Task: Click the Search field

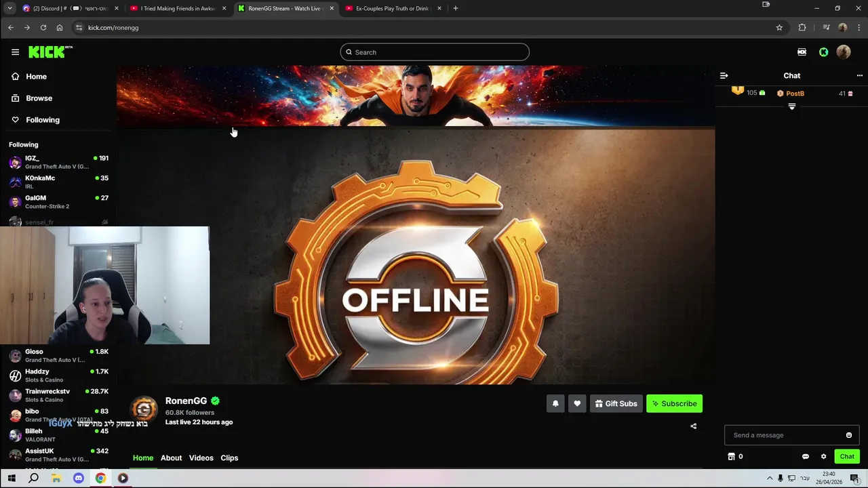Action: (x=435, y=52)
